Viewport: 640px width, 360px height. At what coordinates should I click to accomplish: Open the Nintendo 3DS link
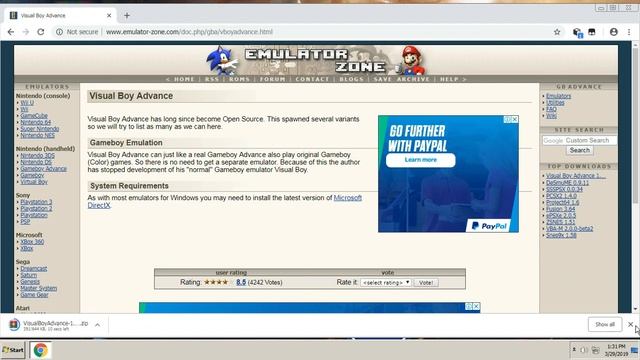pyautogui.click(x=37, y=156)
